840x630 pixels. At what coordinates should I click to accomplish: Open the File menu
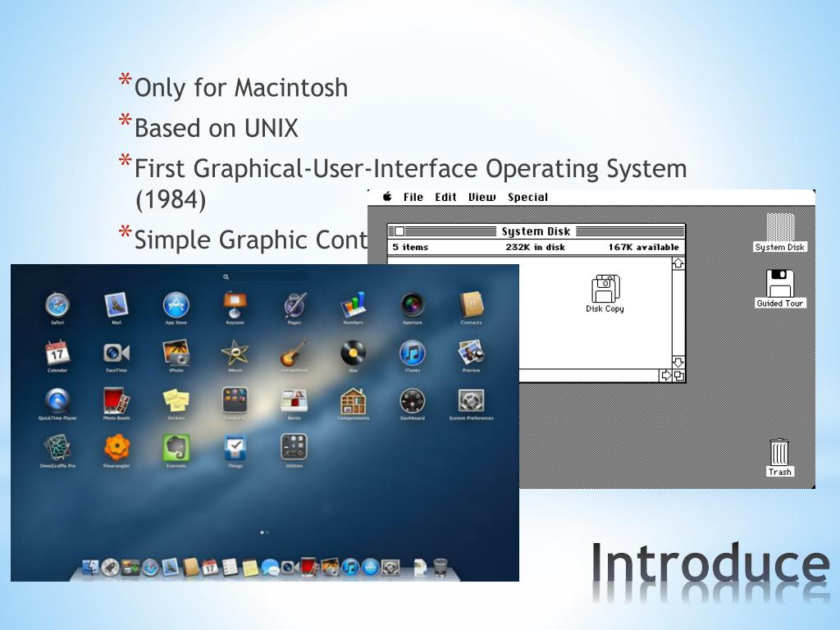413,197
